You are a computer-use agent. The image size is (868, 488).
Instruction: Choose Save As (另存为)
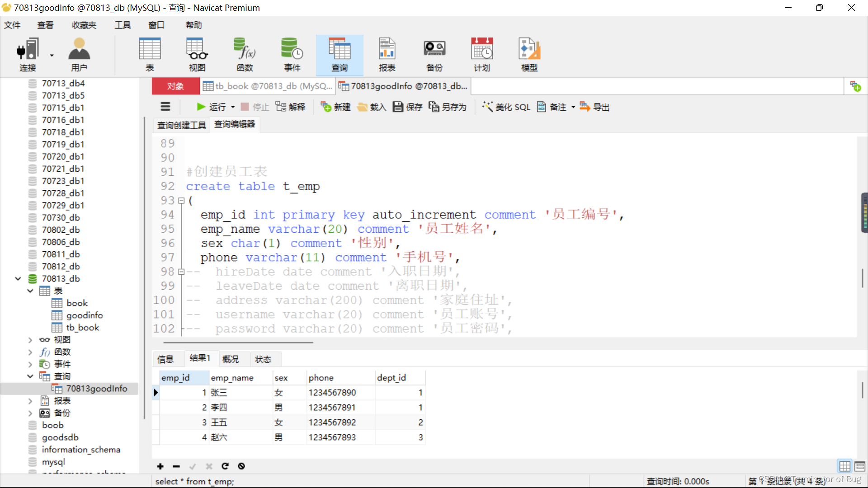pyautogui.click(x=448, y=107)
